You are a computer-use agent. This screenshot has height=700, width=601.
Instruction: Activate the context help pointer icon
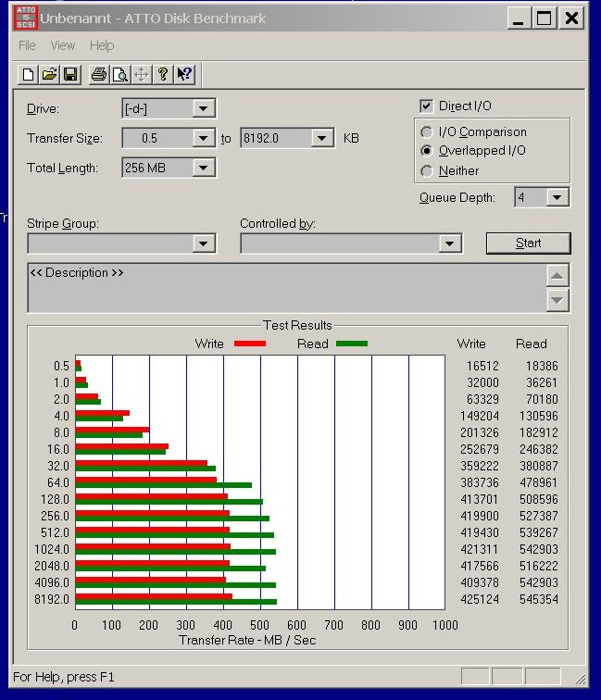(184, 74)
